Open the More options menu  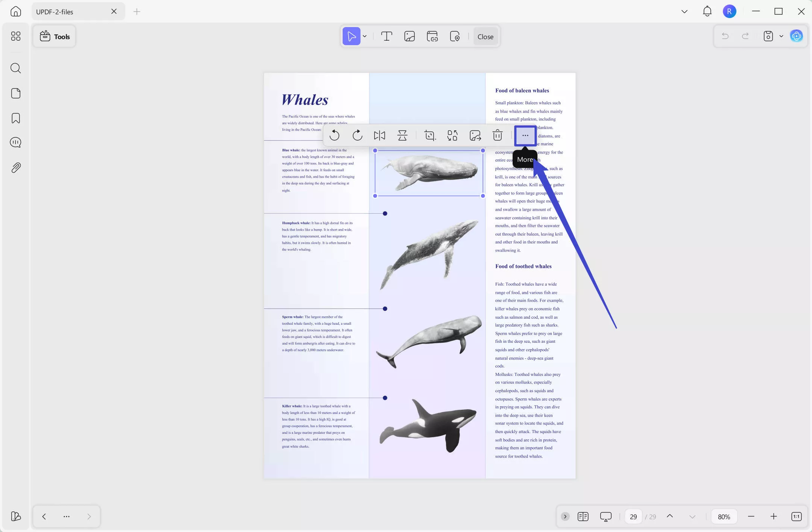[525, 135]
